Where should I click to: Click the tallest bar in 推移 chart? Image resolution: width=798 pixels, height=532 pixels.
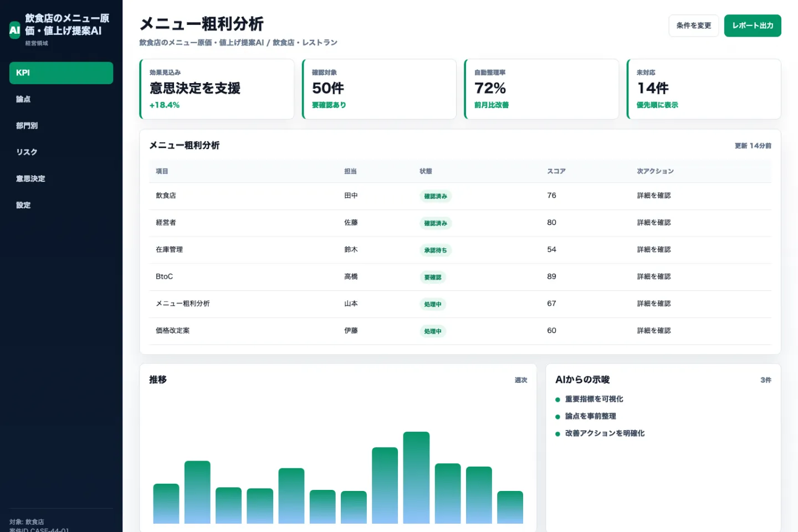coord(416,478)
